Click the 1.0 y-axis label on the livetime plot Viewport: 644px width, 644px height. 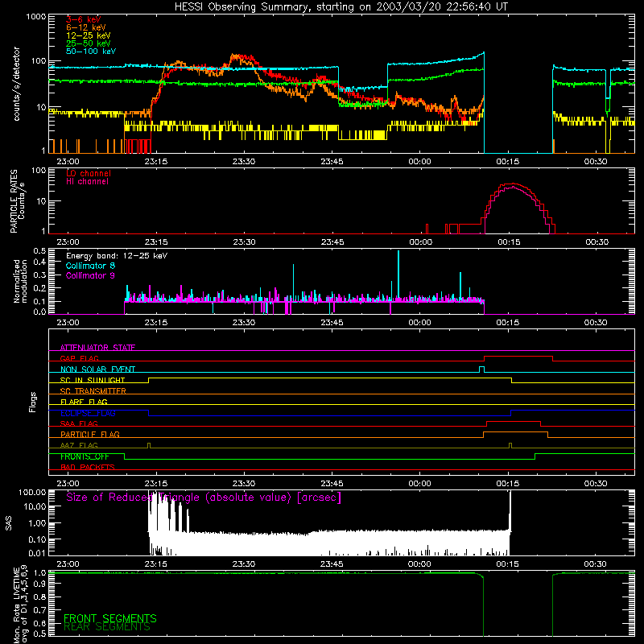click(x=39, y=572)
